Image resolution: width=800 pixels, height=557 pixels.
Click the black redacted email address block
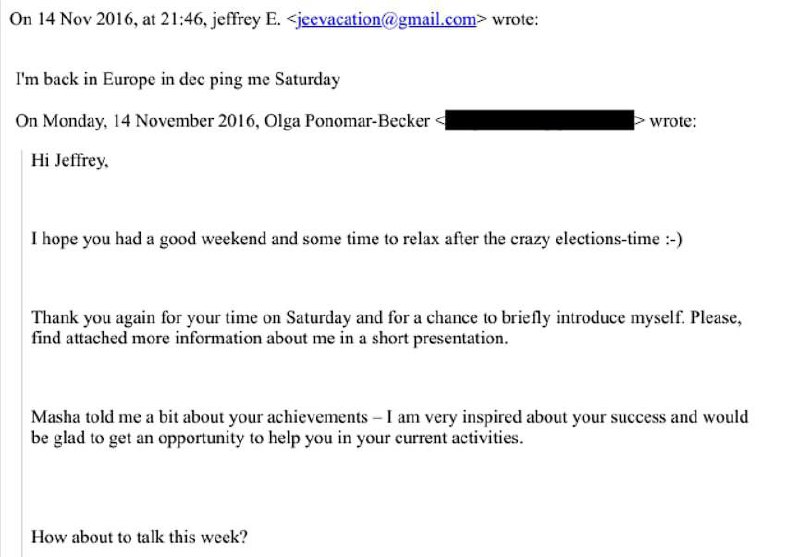tap(541, 122)
